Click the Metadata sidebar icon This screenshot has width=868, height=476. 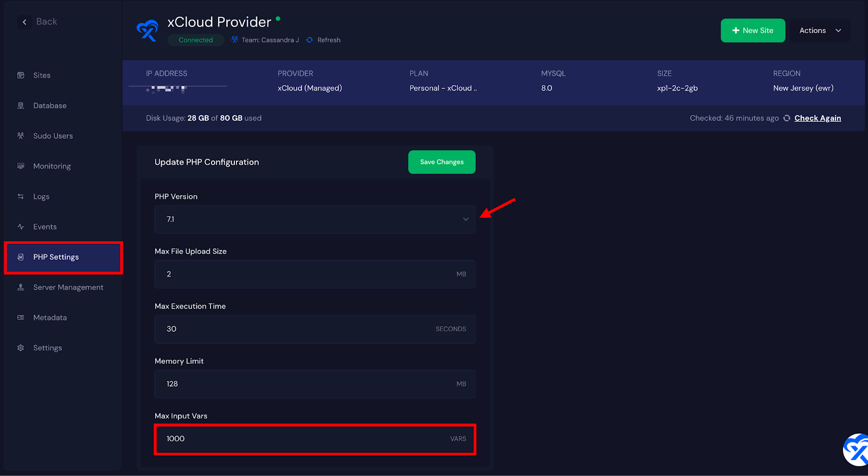coord(21,318)
